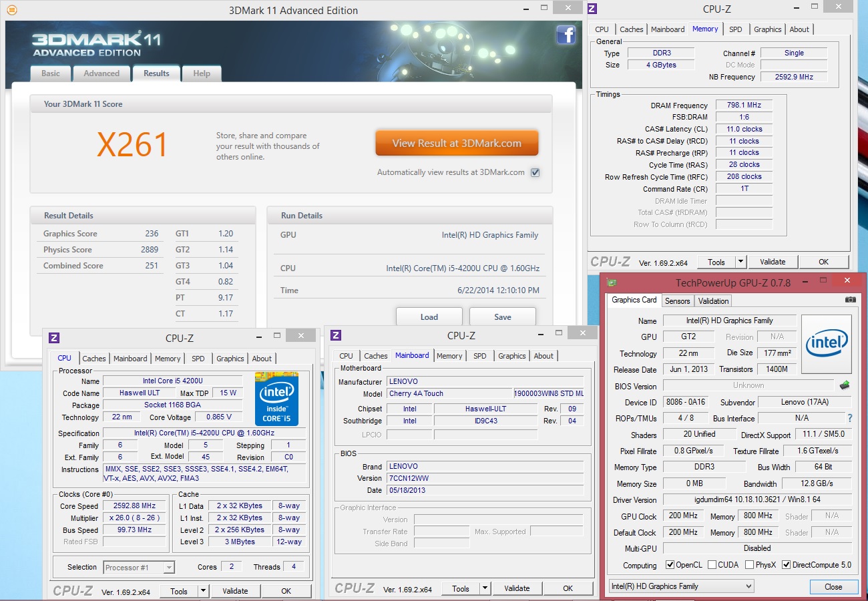
Task: Open Graphics tab in CPU-Z Mainboard window
Action: (x=512, y=356)
